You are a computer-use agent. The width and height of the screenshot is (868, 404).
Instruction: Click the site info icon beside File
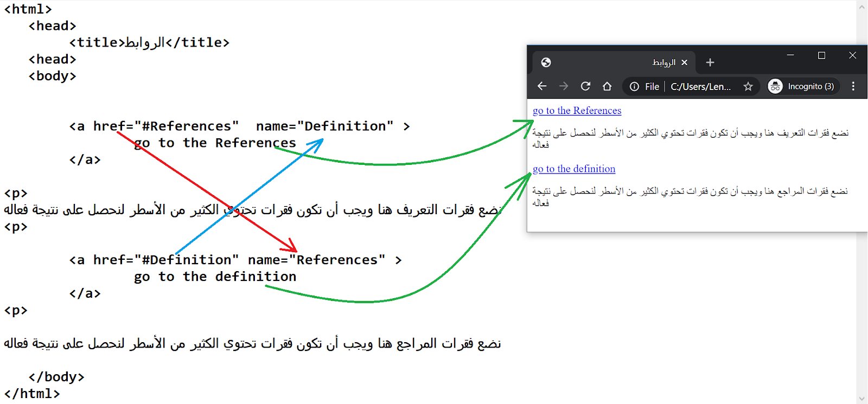(x=634, y=86)
